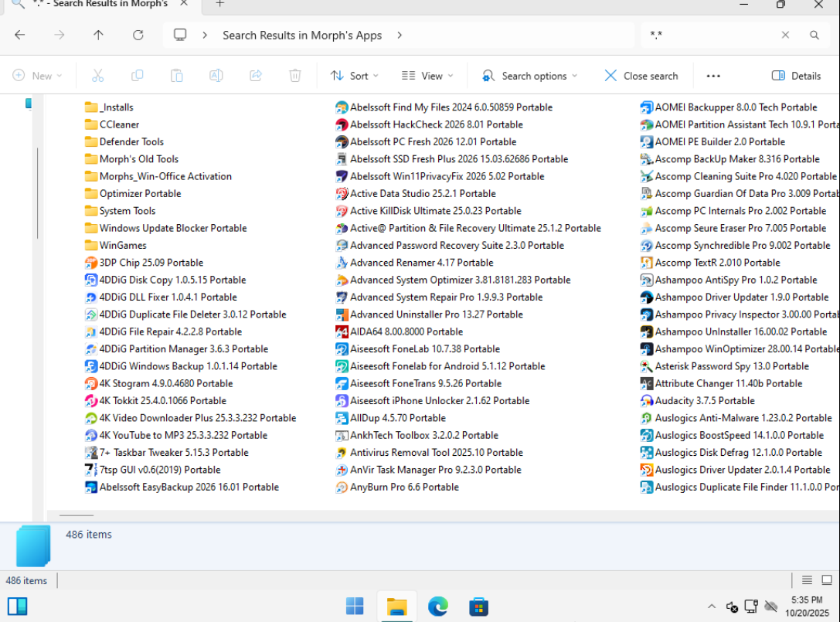The height and width of the screenshot is (622, 840).
Task: Open a new tab with plus button
Action: tap(219, 4)
